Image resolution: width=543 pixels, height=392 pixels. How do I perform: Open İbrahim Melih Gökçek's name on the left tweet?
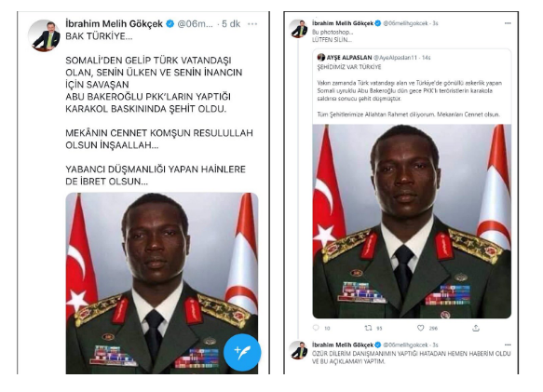point(114,24)
